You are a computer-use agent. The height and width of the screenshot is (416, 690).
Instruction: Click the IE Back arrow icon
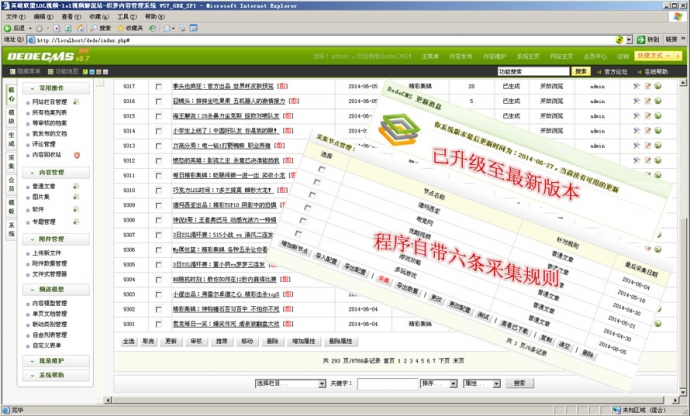[7, 28]
